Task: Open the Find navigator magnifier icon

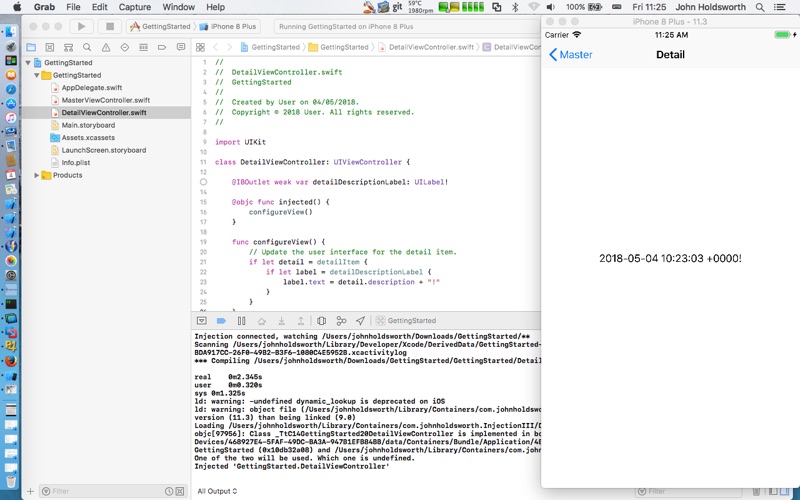Action: click(x=87, y=47)
